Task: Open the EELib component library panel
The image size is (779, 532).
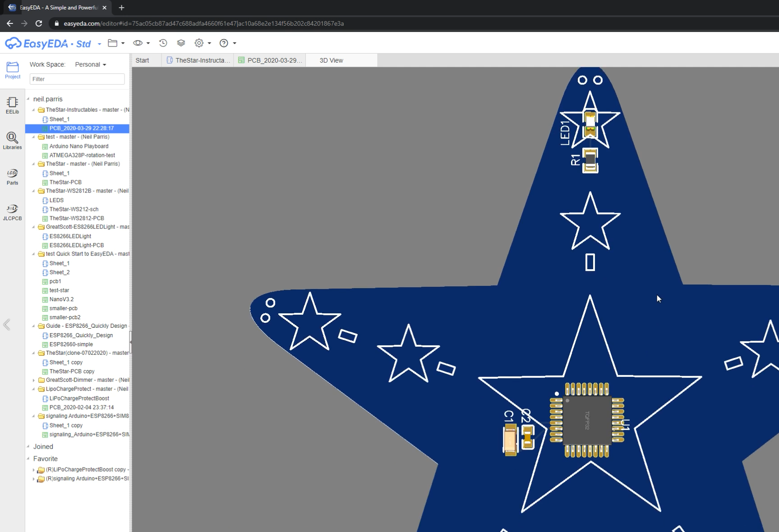Action: (12, 105)
